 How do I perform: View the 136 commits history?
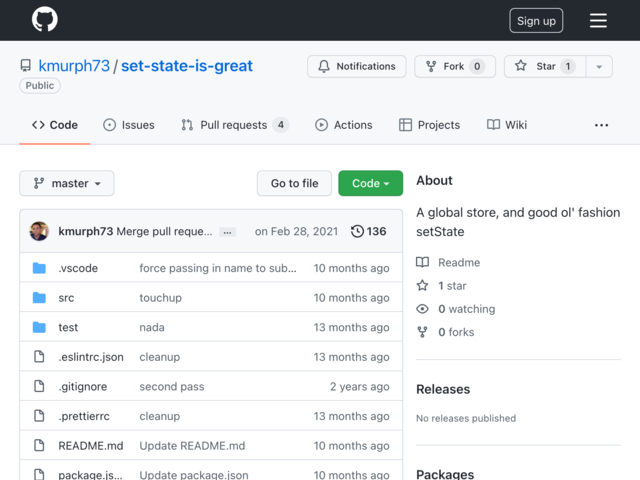(x=369, y=231)
